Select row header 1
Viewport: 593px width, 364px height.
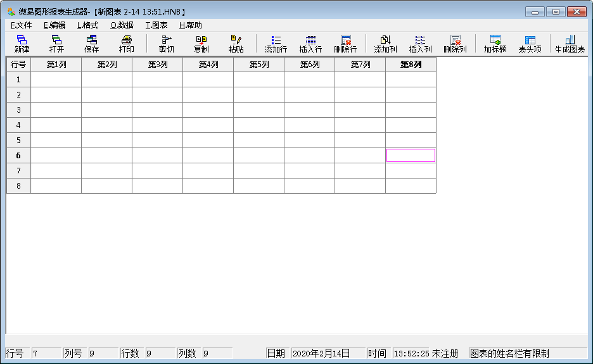(18, 80)
